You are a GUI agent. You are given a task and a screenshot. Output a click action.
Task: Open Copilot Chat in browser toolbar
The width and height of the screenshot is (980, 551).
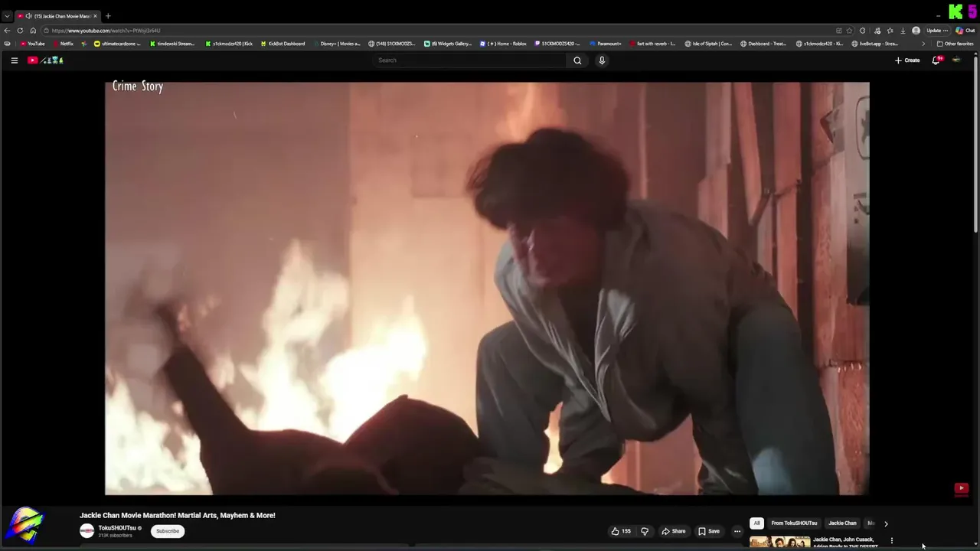point(965,31)
